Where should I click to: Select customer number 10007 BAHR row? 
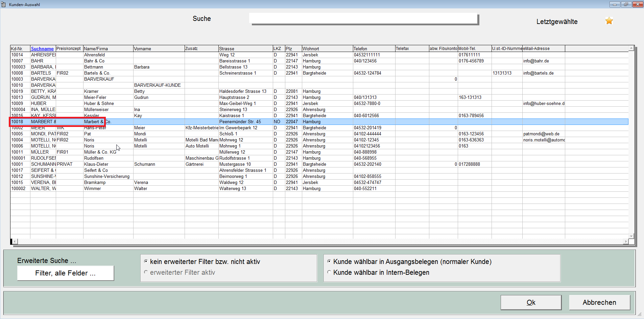tap(319, 61)
